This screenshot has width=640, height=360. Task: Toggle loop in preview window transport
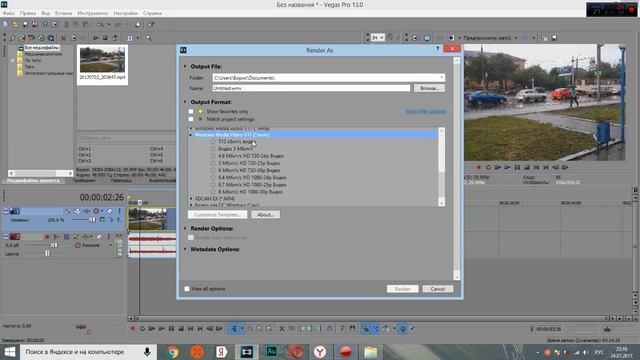[488, 167]
